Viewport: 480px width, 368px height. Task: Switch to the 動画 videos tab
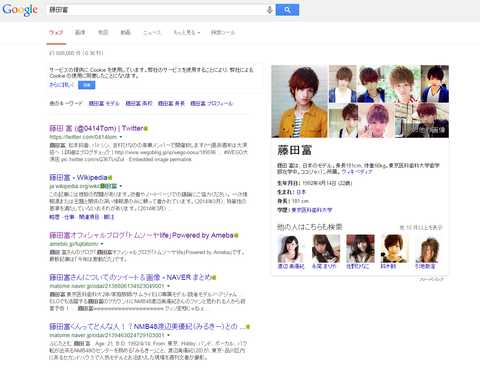pyautogui.click(x=126, y=32)
